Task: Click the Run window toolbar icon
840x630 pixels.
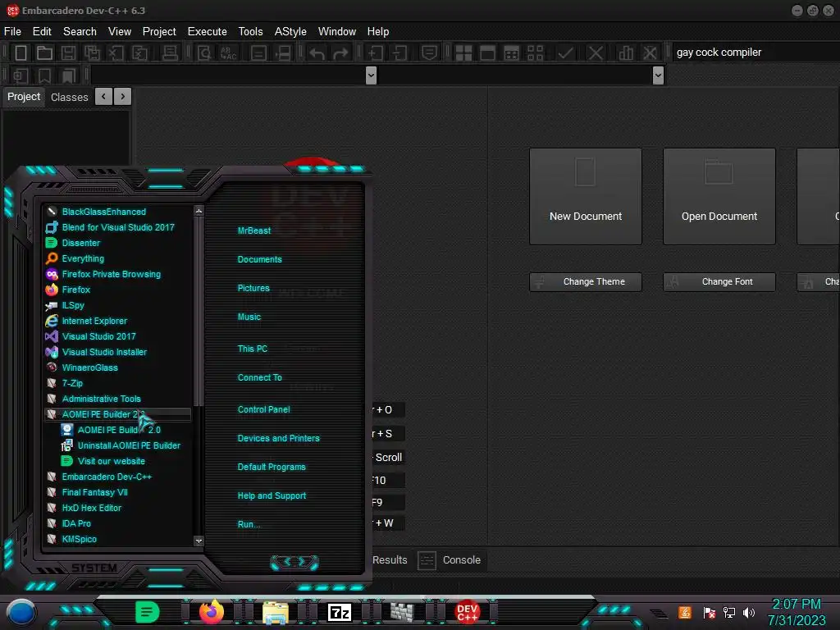Action: [x=487, y=52]
